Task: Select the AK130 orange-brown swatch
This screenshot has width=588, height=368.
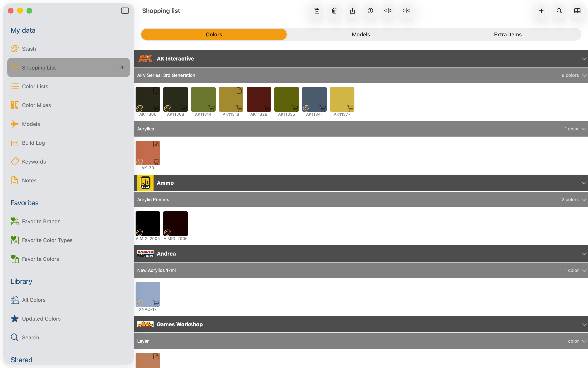Action: [148, 153]
